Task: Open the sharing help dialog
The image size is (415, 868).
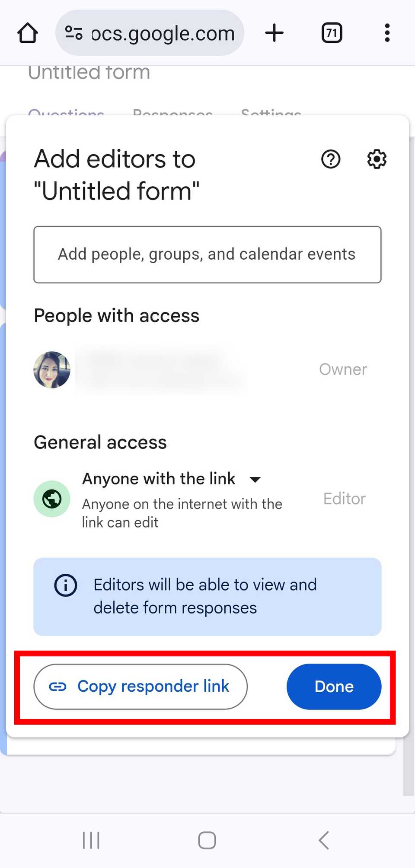Action: click(x=330, y=159)
